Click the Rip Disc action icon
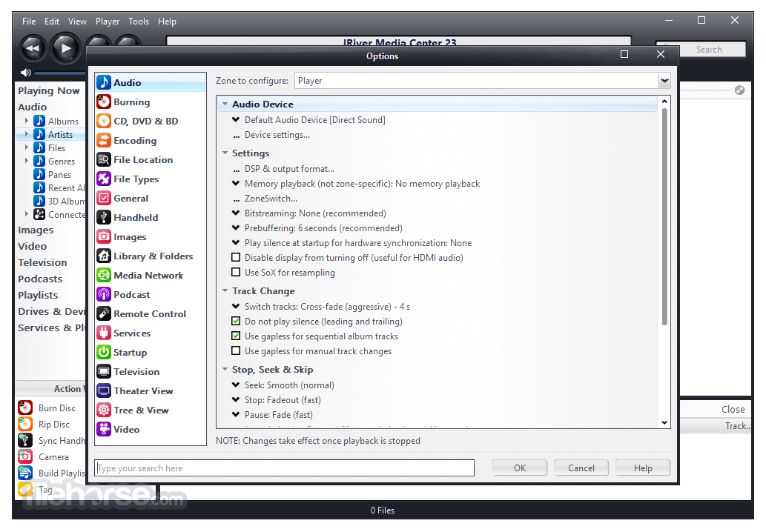Viewport: 766px width, 532px height. coord(25,424)
